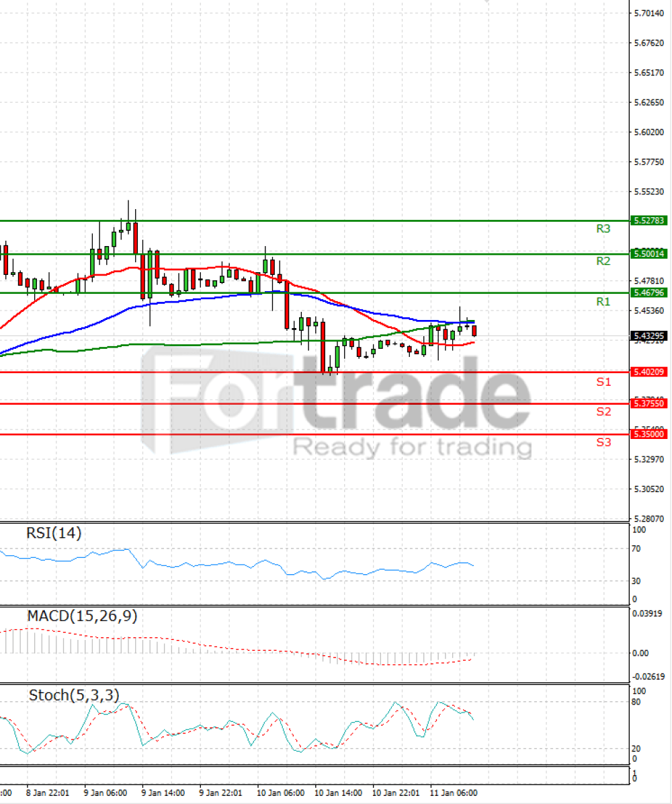Click the 11 Jan 06:00 time label

(454, 793)
